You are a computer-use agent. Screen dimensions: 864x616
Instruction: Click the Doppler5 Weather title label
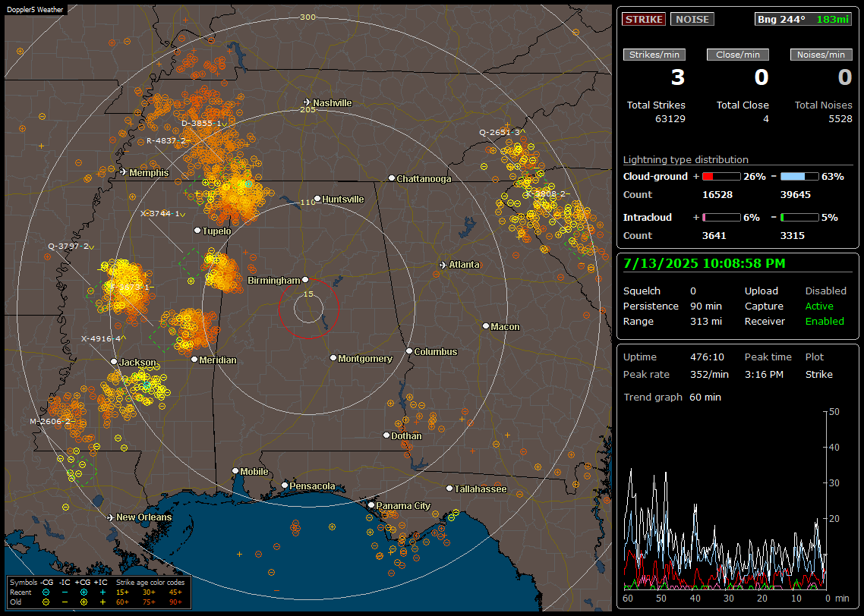[x=35, y=9]
